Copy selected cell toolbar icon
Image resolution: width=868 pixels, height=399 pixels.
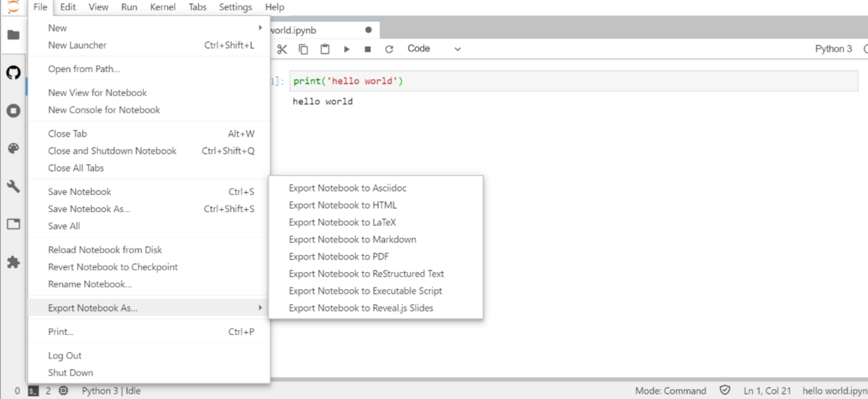tap(303, 49)
